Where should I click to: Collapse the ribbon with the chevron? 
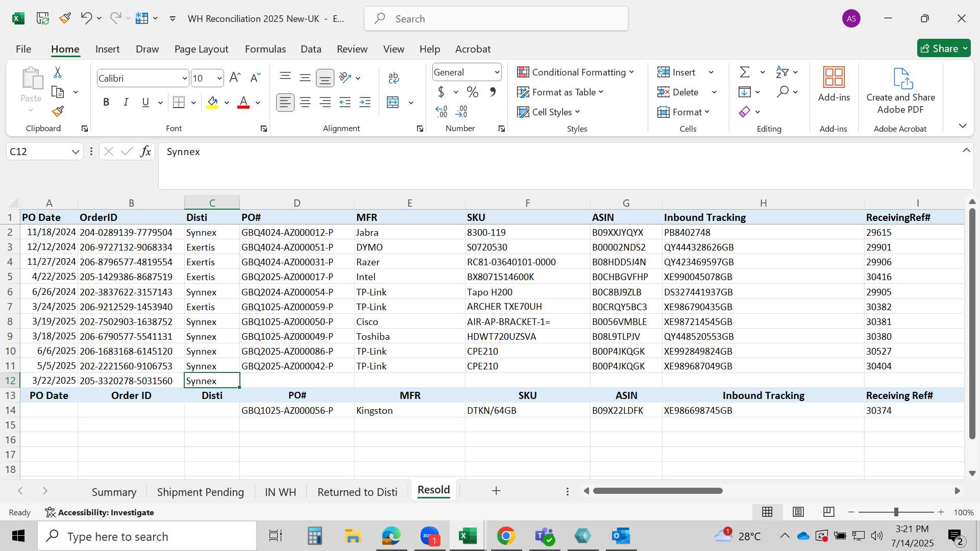coord(963,126)
